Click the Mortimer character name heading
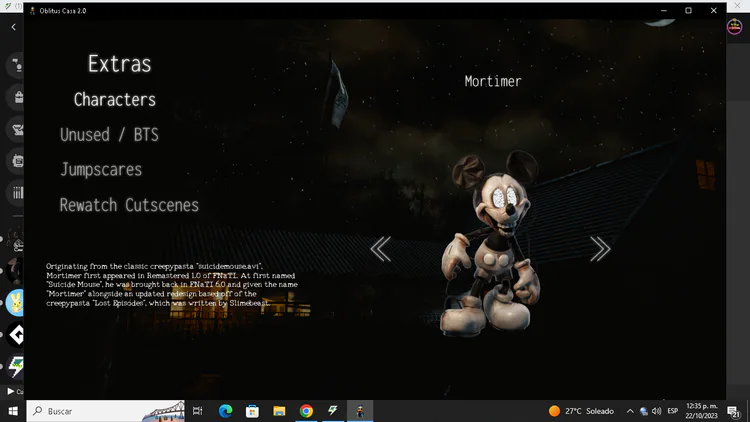 [493, 81]
